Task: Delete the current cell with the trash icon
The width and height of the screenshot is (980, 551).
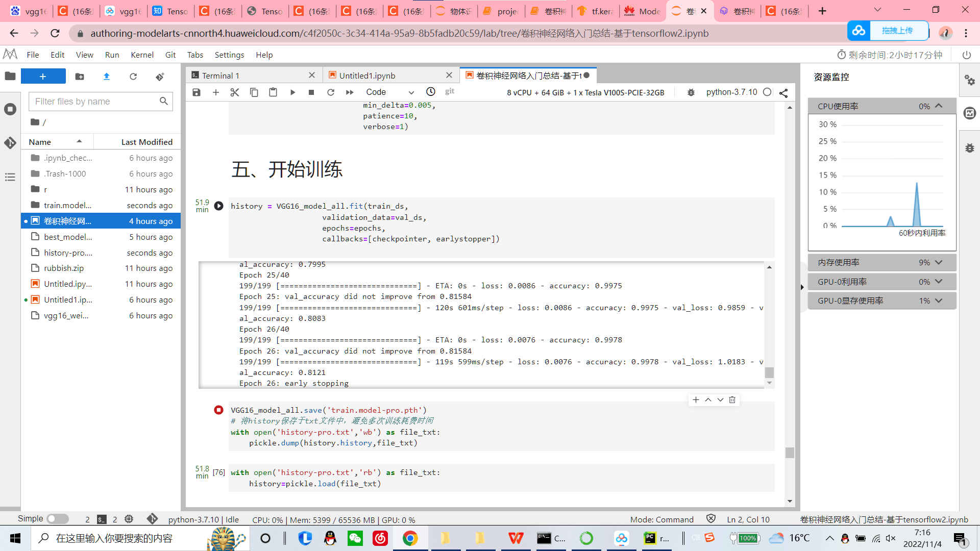Action: point(732,400)
